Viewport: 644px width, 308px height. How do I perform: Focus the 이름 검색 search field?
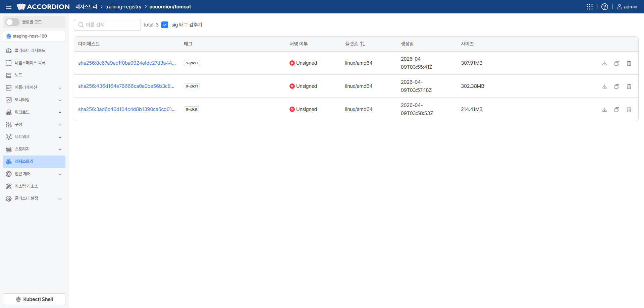[107, 25]
